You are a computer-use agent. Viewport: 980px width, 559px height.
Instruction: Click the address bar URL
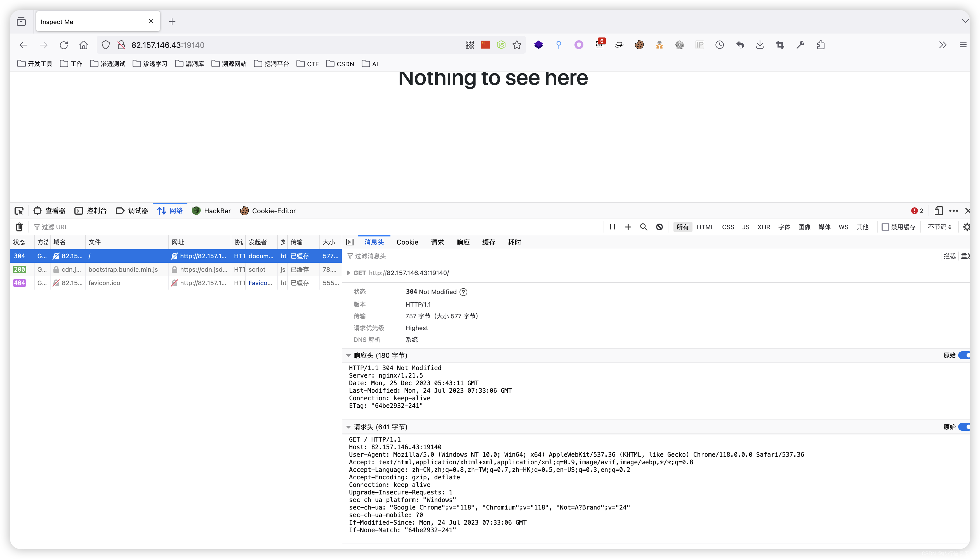pos(168,45)
